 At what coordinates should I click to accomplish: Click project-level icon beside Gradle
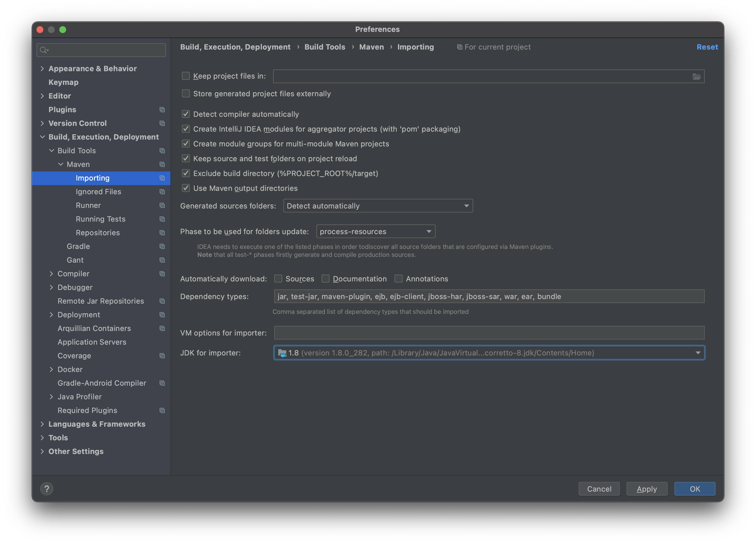point(162,246)
